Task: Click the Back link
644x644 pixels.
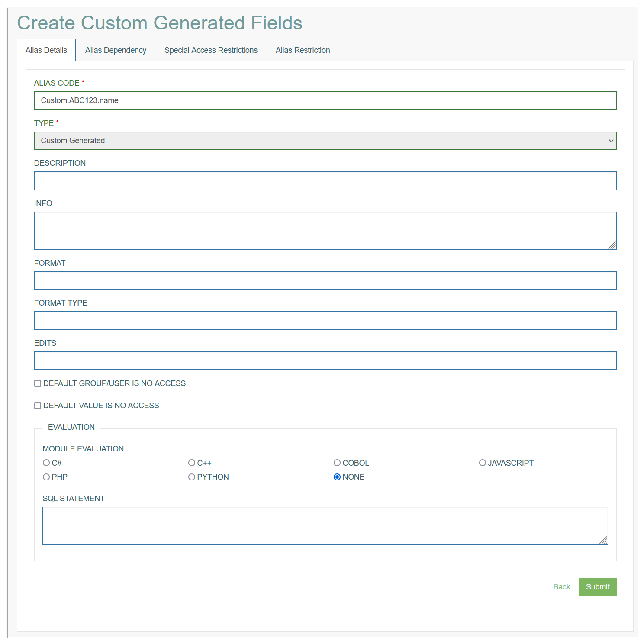Action: point(561,587)
